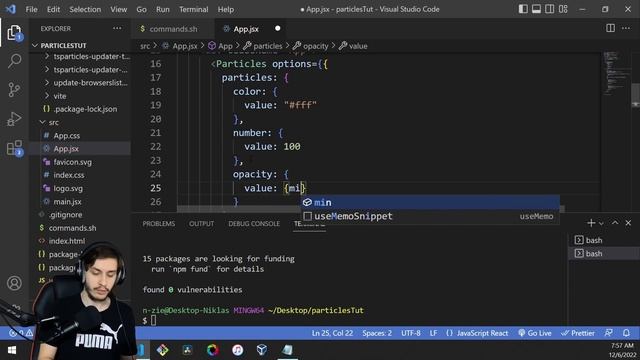640x360 pixels.
Task: Click Go Live in status bar
Action: pos(535,333)
